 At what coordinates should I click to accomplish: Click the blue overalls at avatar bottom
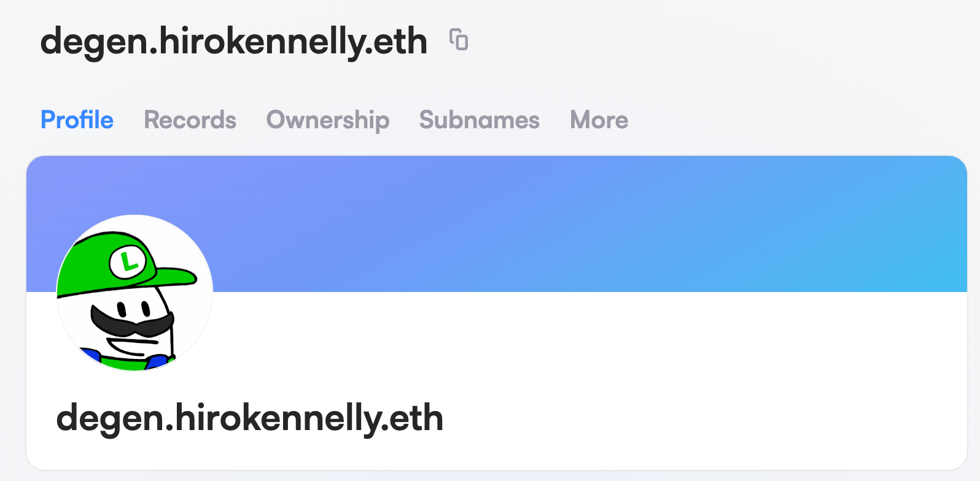pos(157,361)
